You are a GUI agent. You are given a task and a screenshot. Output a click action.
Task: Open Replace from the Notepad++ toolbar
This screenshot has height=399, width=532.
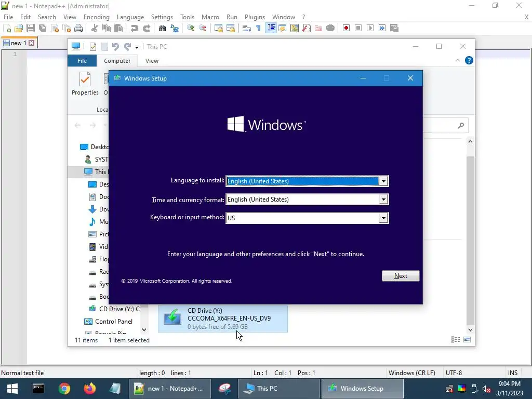[x=175, y=28]
